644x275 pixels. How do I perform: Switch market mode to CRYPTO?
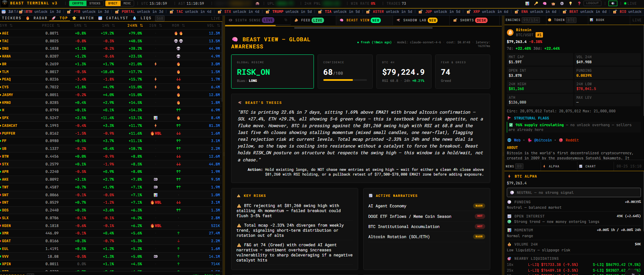pyautogui.click(x=78, y=3)
